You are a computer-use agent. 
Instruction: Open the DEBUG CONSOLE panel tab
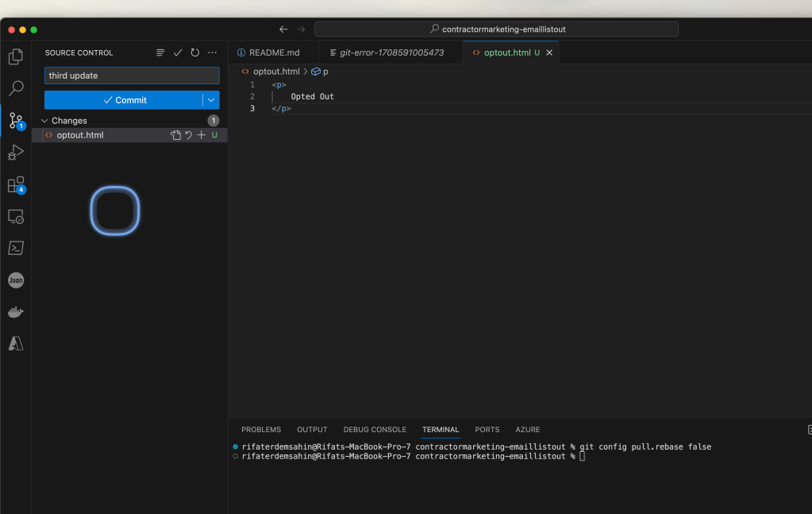point(375,430)
